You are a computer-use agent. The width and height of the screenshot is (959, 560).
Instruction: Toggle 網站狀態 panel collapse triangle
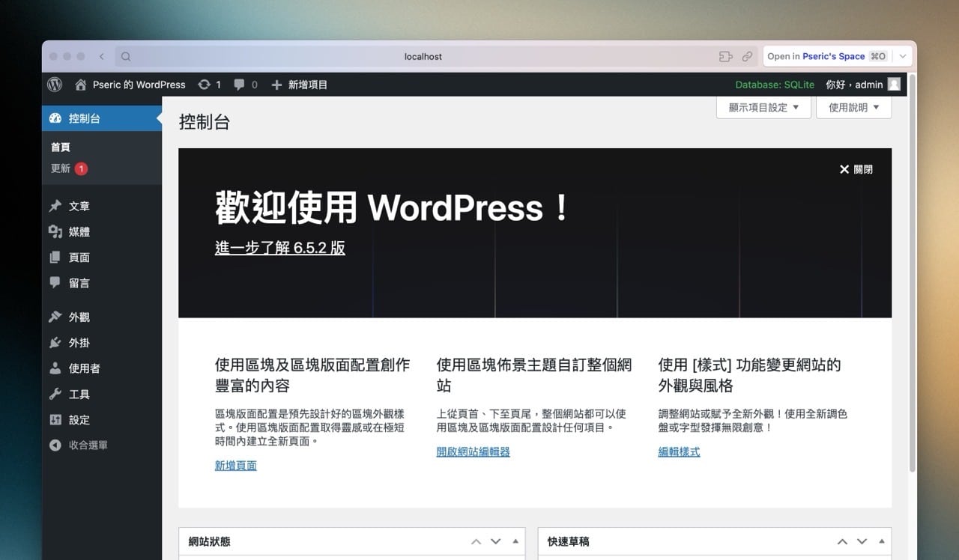[x=515, y=541]
